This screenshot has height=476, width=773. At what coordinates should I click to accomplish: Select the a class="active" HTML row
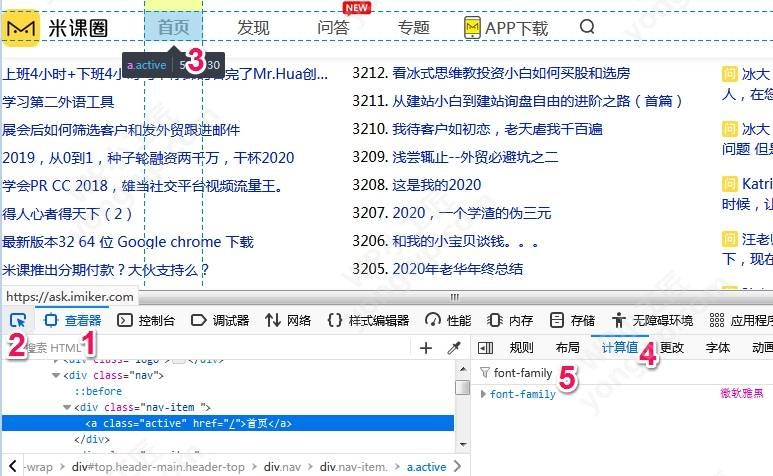click(228, 423)
